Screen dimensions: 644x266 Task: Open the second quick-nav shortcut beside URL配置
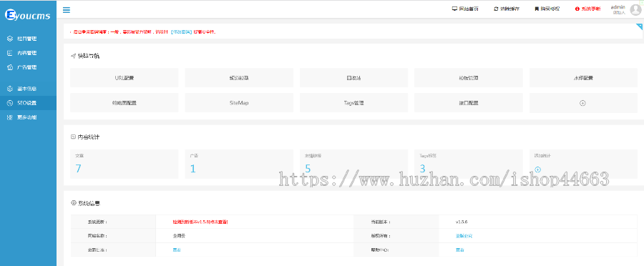pos(239,77)
